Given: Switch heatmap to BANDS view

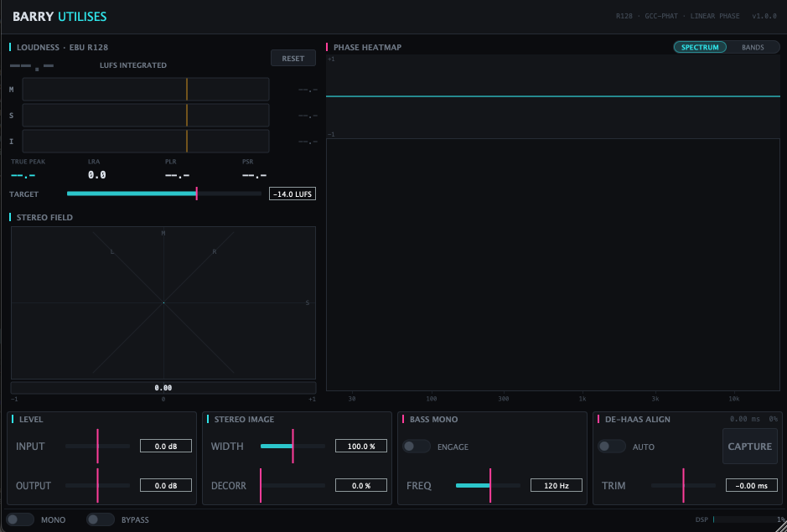Looking at the screenshot, I should (753, 47).
